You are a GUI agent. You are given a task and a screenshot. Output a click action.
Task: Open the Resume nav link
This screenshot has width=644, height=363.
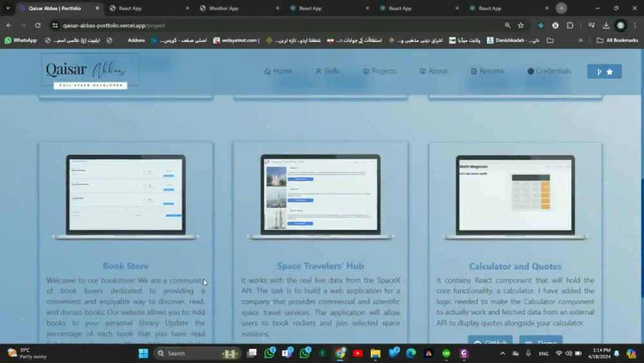(x=487, y=71)
